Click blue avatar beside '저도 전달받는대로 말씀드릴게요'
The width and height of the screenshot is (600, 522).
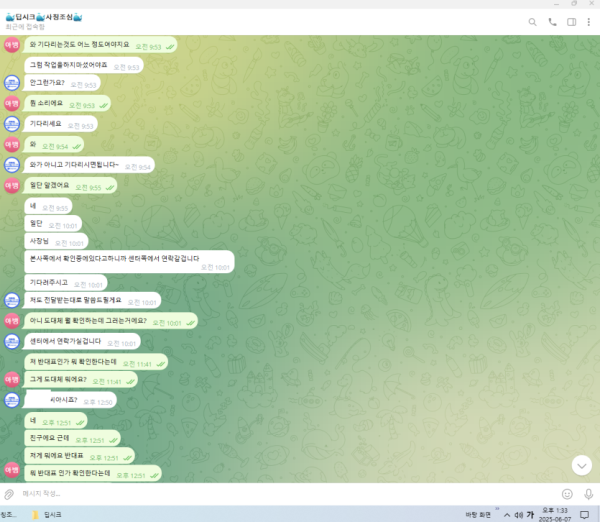pyautogui.click(x=12, y=300)
